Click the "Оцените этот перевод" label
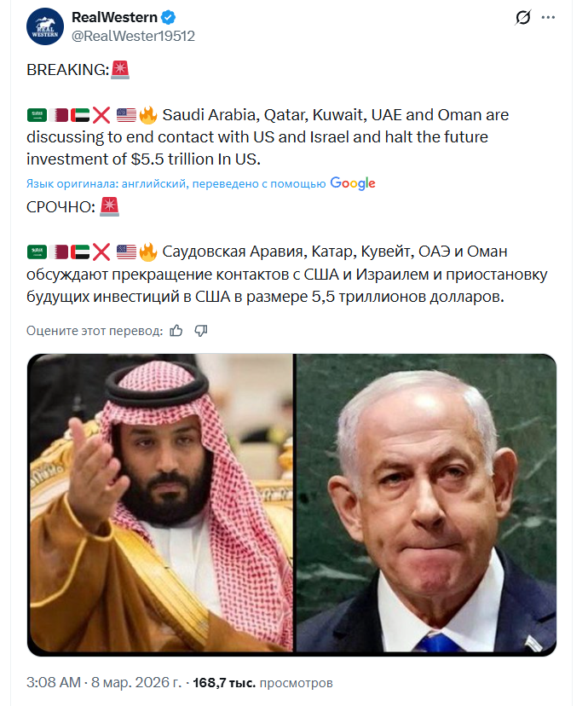Image resolution: width=588 pixels, height=706 pixels. click(94, 331)
